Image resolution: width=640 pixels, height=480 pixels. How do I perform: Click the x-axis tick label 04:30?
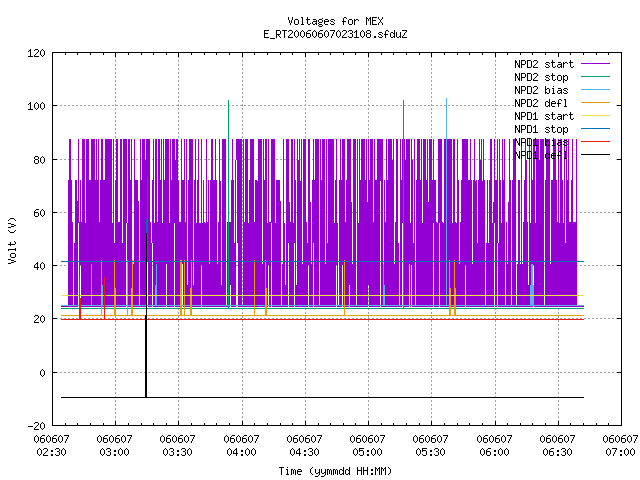[304, 452]
